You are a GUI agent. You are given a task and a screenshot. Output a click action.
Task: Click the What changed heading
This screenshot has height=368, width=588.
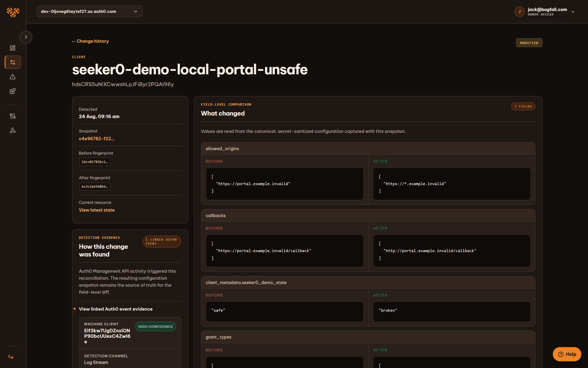(x=223, y=113)
